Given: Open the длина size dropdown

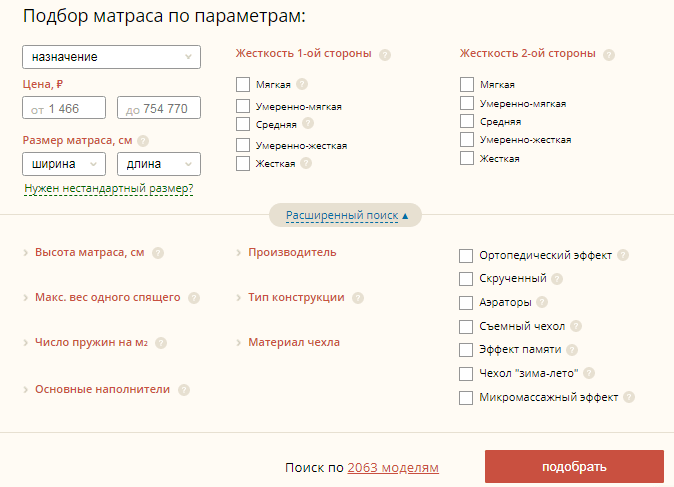Looking at the screenshot, I should pyautogui.click(x=159, y=164).
